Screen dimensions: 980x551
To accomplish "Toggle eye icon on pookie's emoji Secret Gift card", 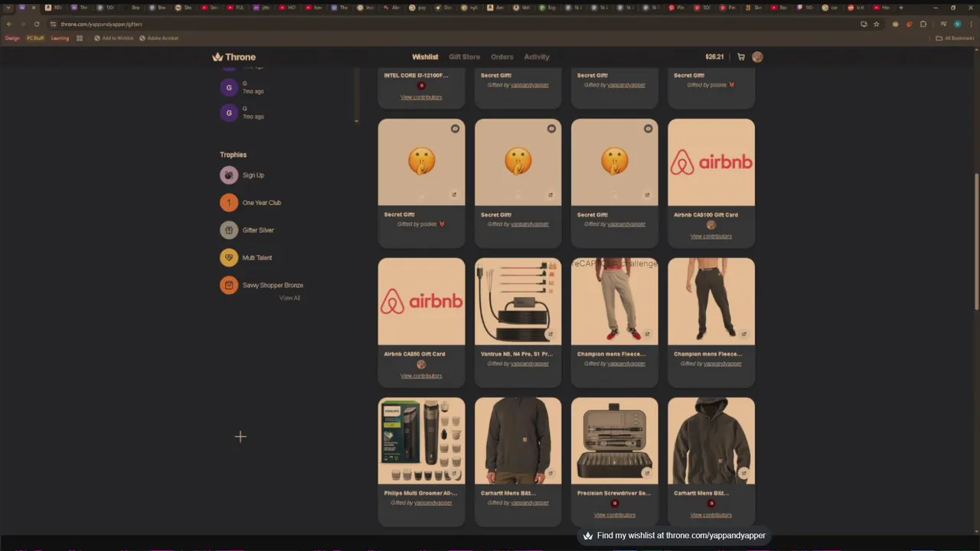I will point(455,129).
